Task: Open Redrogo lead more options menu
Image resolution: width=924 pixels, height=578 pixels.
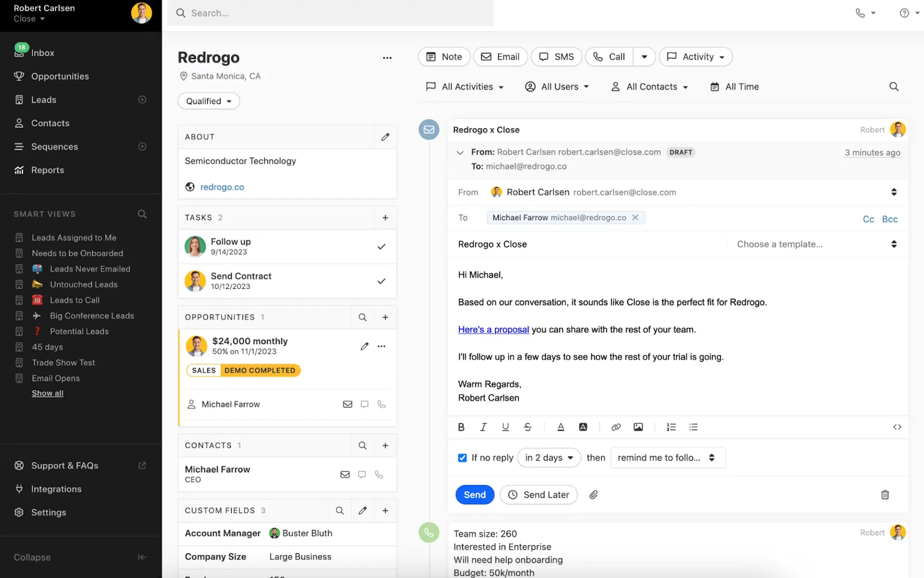Action: [x=387, y=58]
